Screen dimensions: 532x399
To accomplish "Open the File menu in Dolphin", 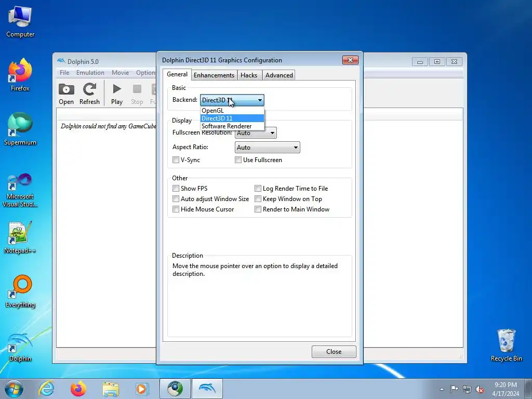I will click(64, 73).
